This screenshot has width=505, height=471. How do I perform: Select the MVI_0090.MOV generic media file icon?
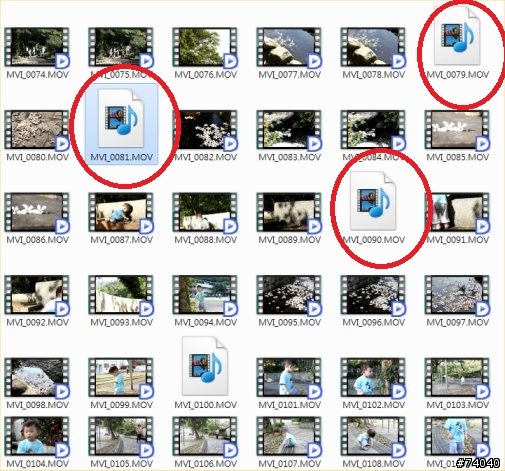[373, 201]
